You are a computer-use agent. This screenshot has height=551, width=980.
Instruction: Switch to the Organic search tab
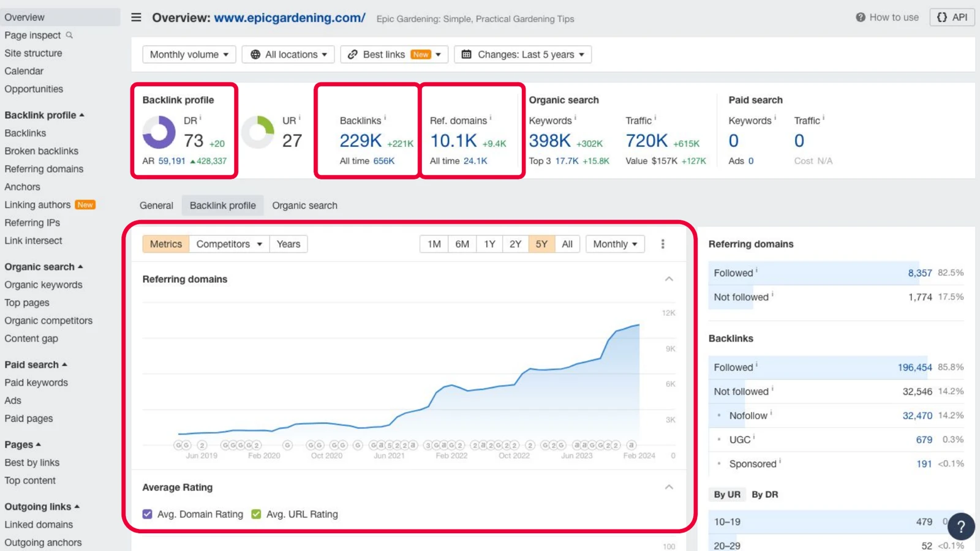pos(305,206)
